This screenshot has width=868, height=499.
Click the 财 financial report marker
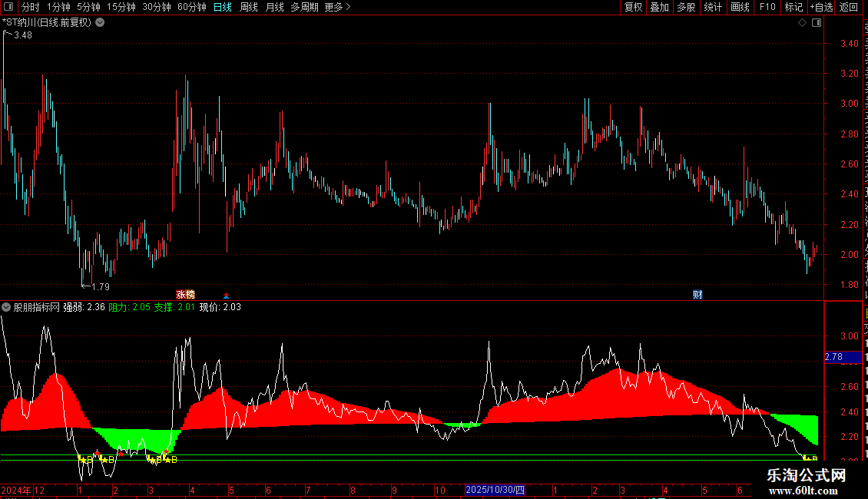(697, 294)
